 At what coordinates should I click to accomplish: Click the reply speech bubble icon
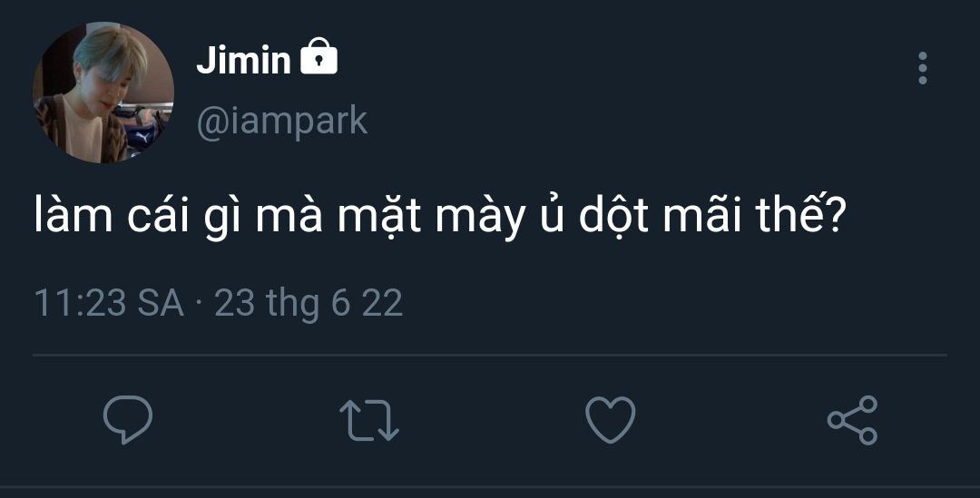[128, 419]
